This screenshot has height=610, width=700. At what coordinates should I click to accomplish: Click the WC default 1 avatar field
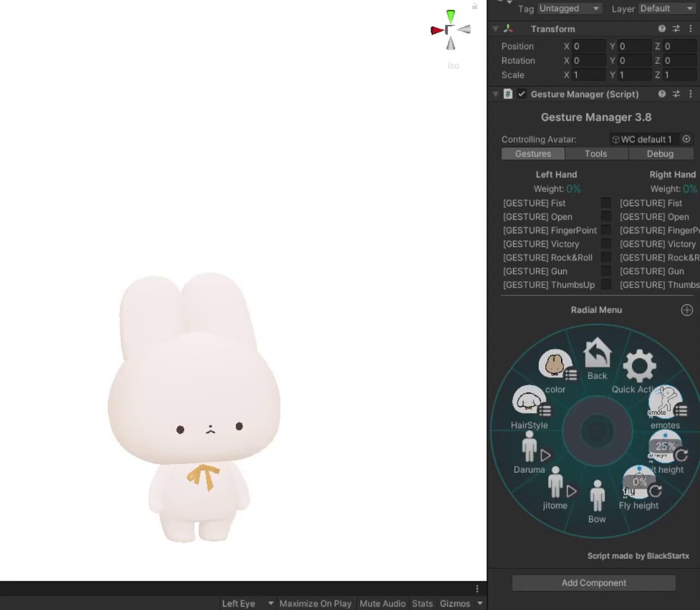click(644, 139)
